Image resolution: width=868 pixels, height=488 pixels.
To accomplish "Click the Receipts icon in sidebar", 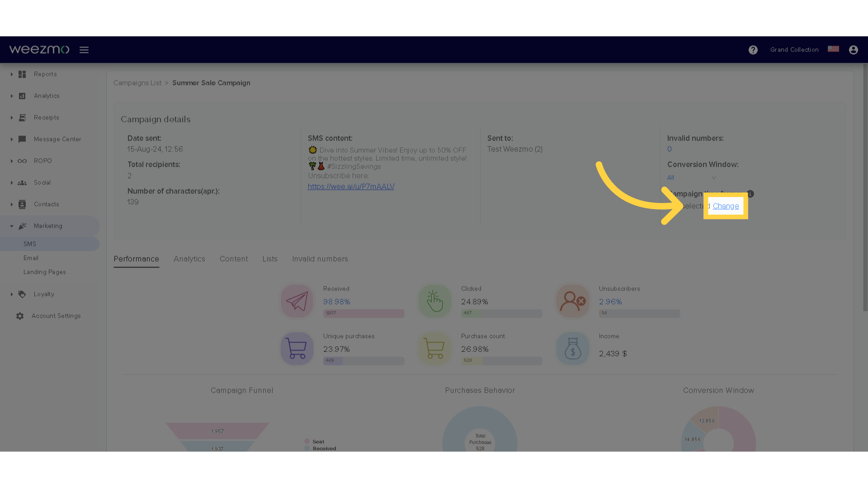I will tap(22, 117).
